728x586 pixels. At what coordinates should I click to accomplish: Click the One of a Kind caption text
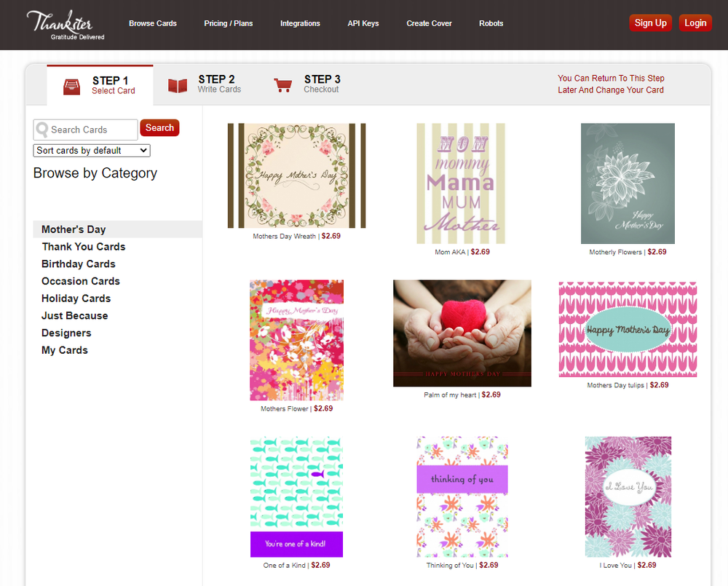point(284,565)
